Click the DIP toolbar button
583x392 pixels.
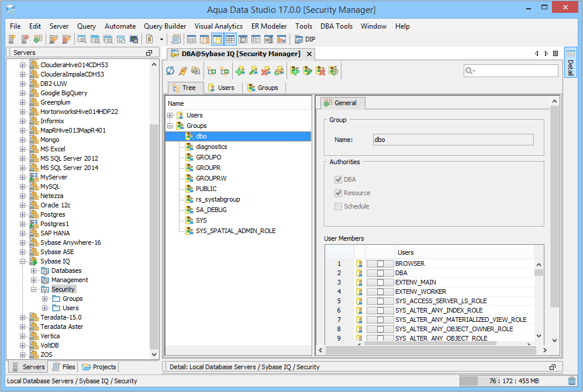click(x=305, y=39)
